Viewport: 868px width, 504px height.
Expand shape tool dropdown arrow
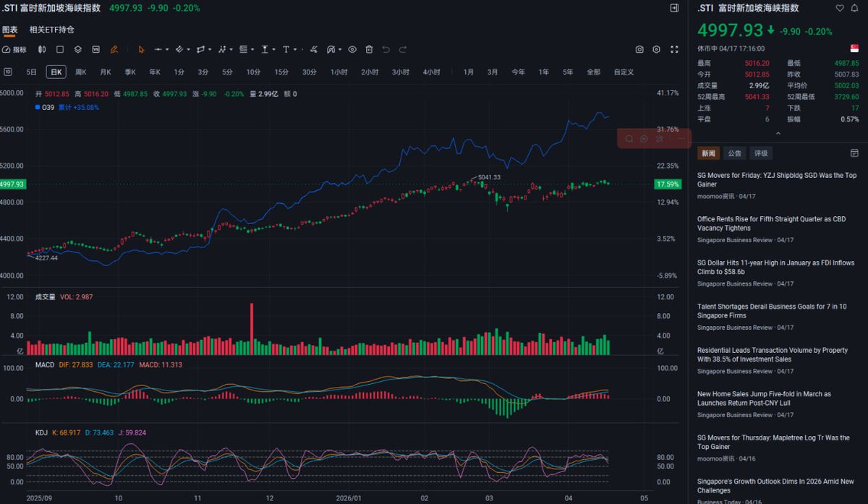point(210,50)
